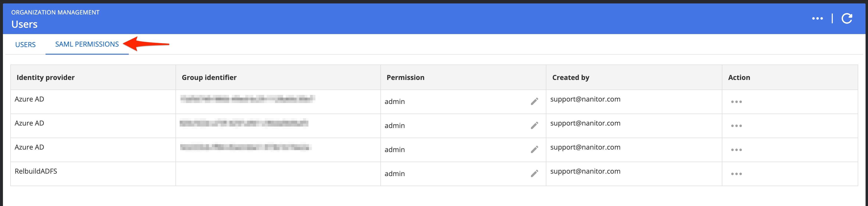Switch to the Users tab
The width and height of the screenshot is (868, 206).
pyautogui.click(x=25, y=45)
